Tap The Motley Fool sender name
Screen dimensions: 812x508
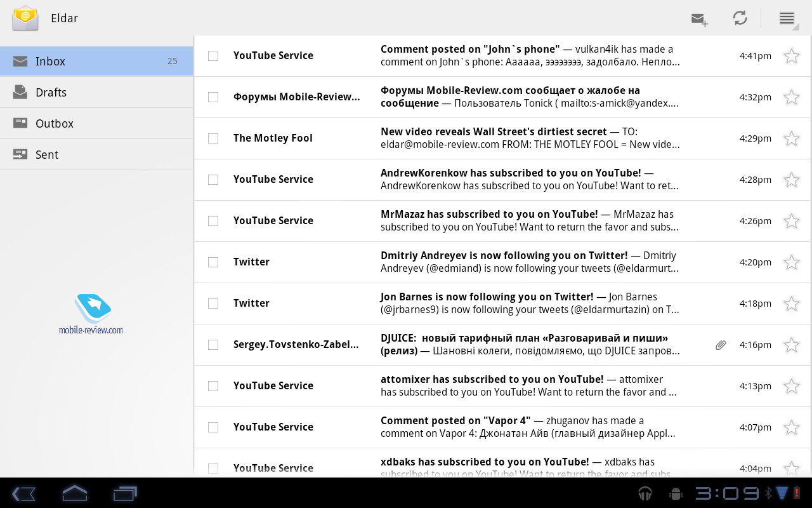click(x=273, y=138)
